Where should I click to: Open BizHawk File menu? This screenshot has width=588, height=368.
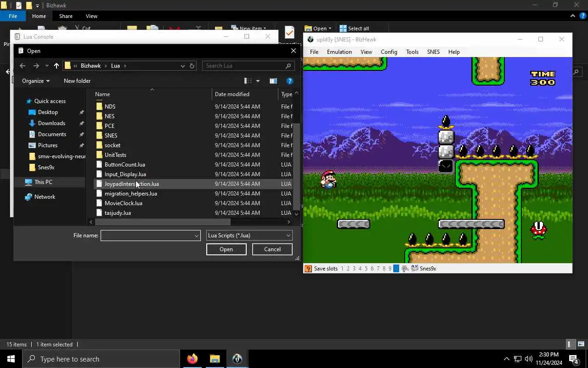[x=314, y=52]
